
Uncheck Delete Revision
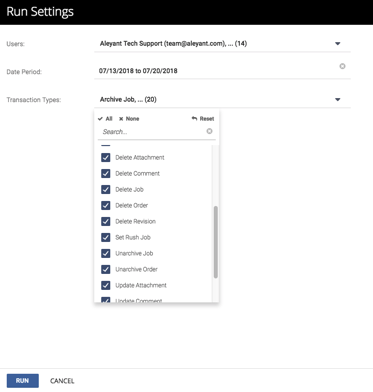pyautogui.click(x=106, y=221)
